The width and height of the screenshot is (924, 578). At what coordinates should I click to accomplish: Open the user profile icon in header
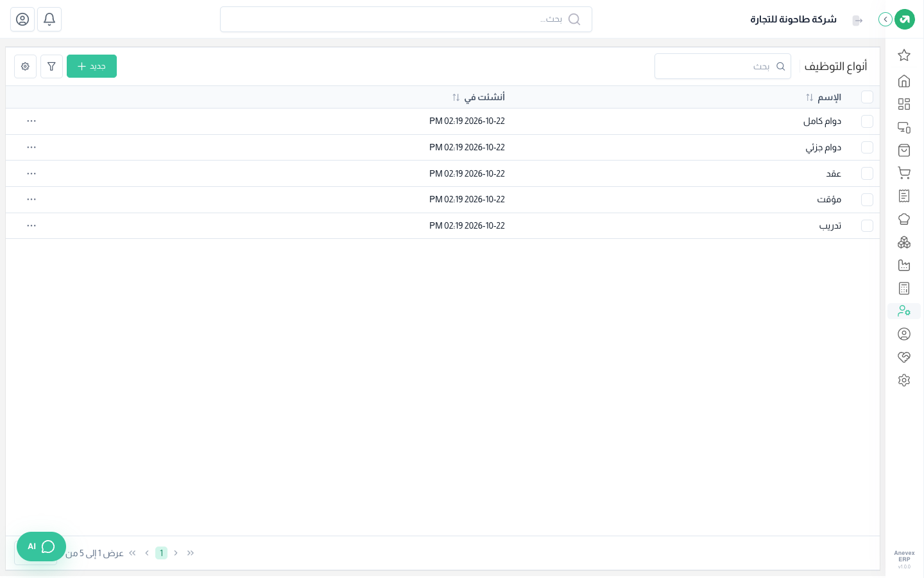tap(22, 19)
